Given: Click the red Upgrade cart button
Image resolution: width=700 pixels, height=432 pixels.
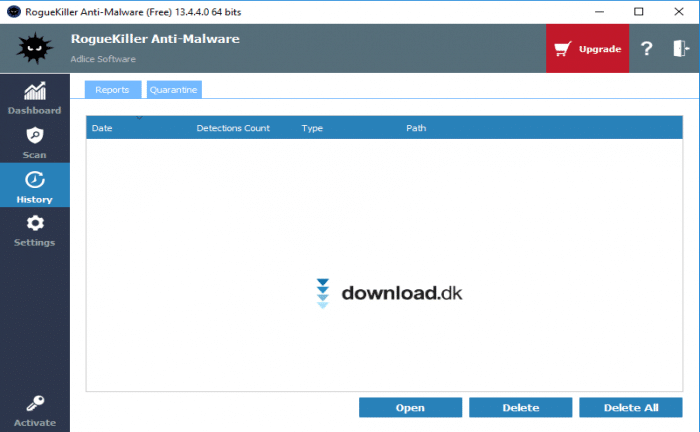Looking at the screenshot, I should click(x=587, y=48).
